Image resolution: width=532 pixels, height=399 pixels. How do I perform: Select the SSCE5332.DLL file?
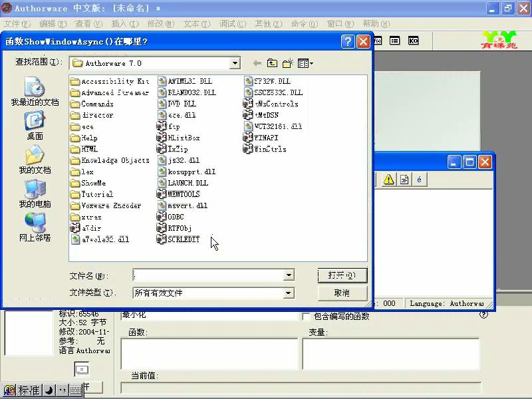pos(273,92)
